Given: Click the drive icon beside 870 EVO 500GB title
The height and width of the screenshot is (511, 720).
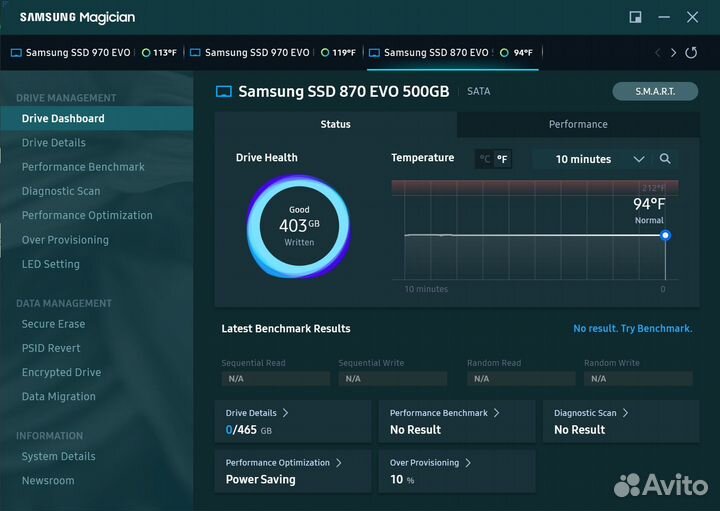Looking at the screenshot, I should tap(224, 92).
